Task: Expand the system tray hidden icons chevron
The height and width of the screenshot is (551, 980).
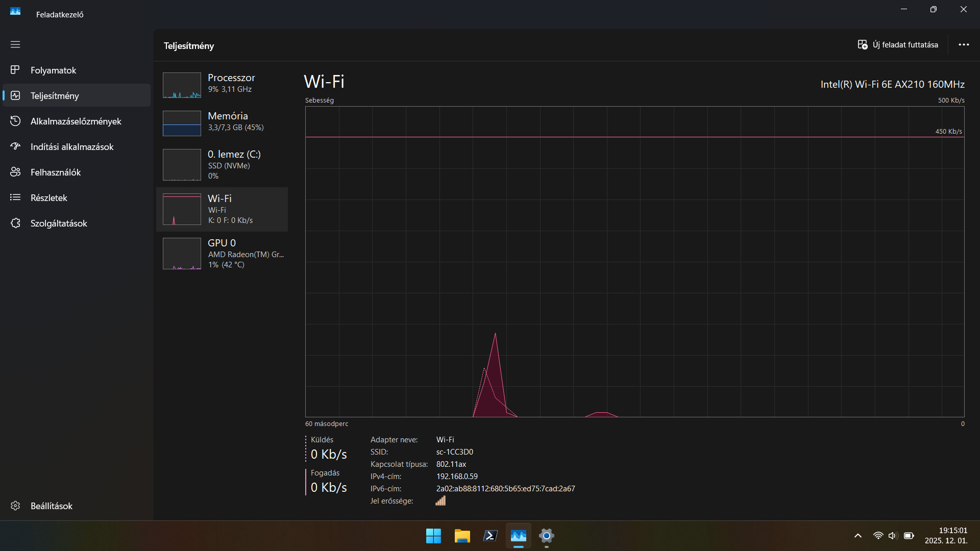Action: [x=858, y=536]
